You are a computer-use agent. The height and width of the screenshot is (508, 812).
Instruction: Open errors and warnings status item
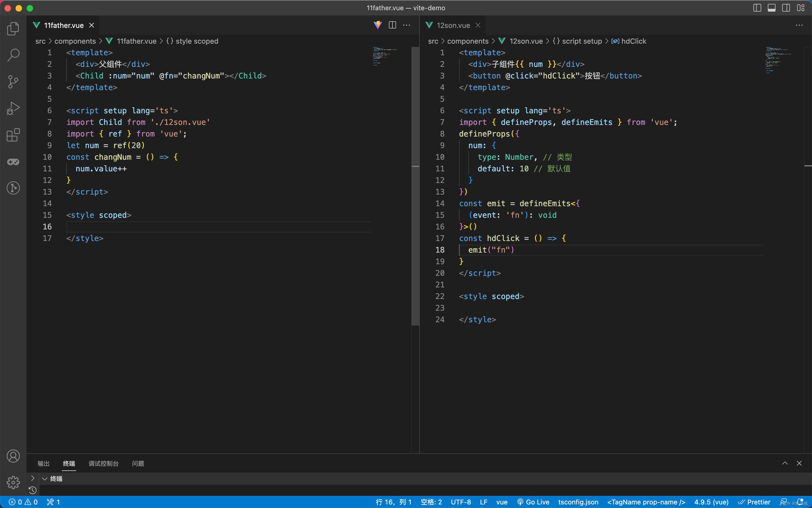23,502
